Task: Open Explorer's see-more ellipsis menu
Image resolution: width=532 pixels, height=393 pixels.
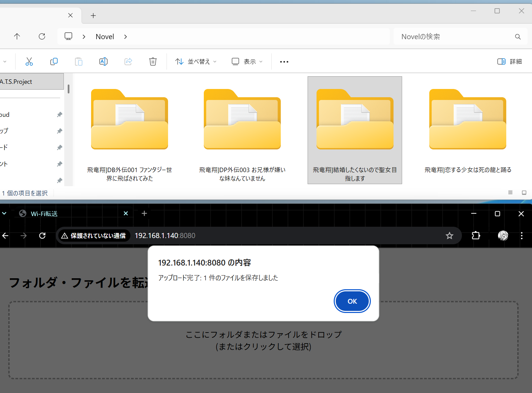Action: (x=284, y=61)
